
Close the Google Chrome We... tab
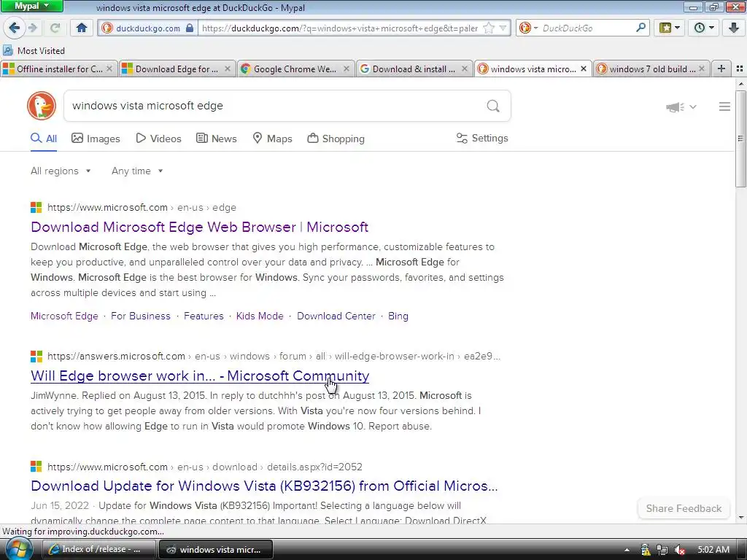pyautogui.click(x=347, y=69)
